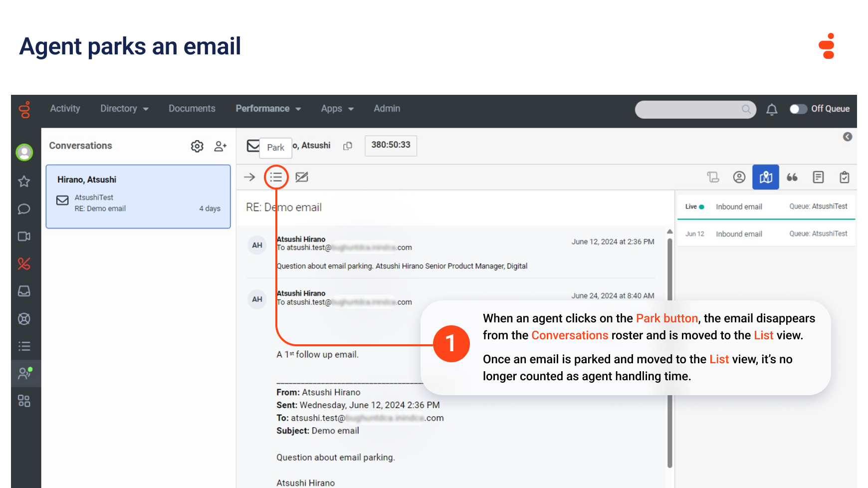Click the top search input field
Viewport: 868px width, 488px height.
[x=688, y=109]
